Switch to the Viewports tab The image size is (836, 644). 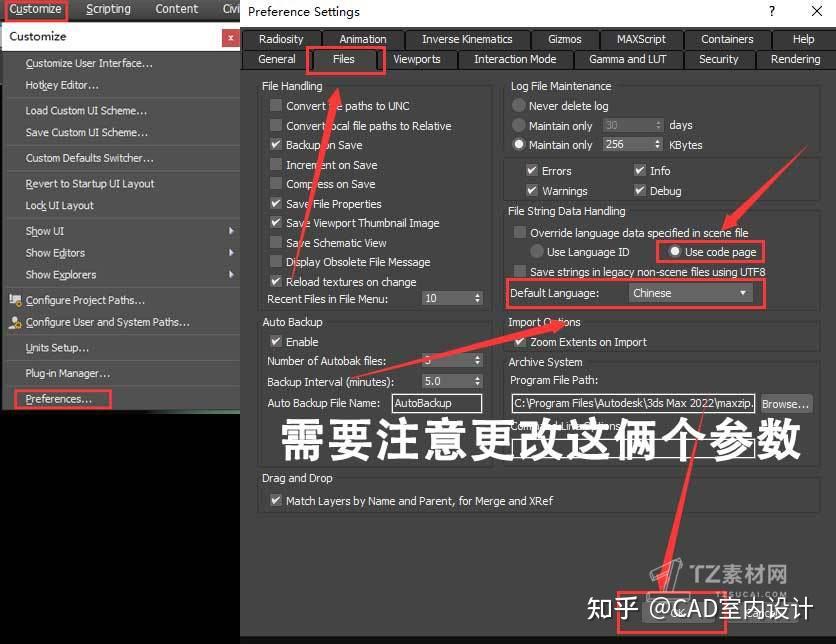(x=418, y=59)
